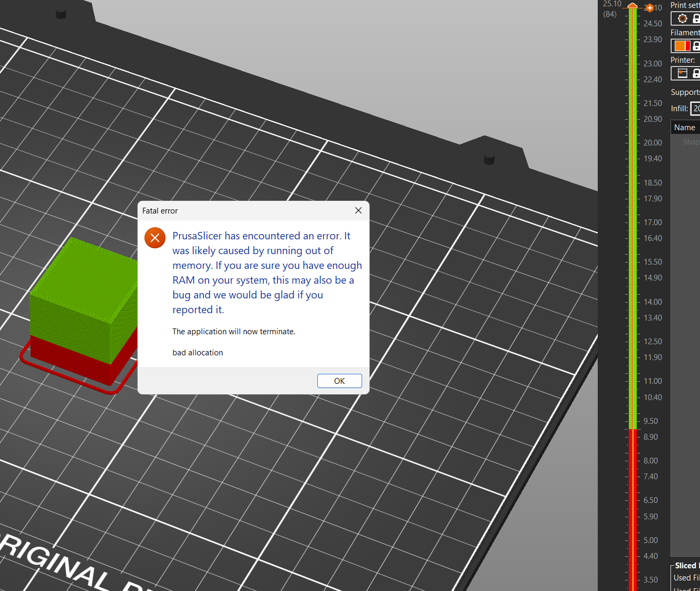This screenshot has height=591, width=700.
Task: Open the Printer preset dropdown
Action: coord(691,73)
